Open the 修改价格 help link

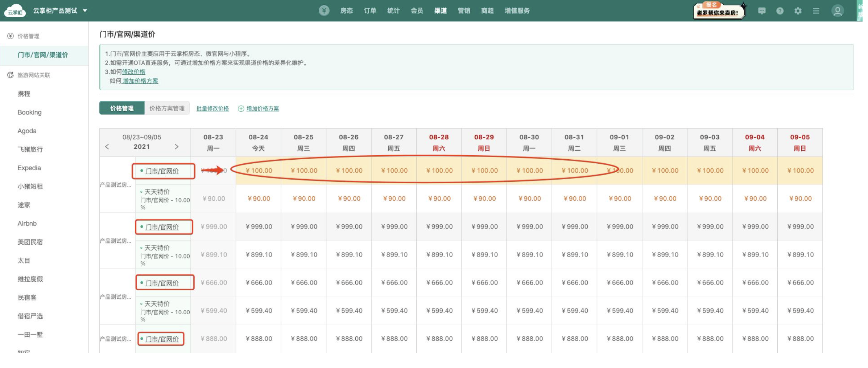(133, 72)
